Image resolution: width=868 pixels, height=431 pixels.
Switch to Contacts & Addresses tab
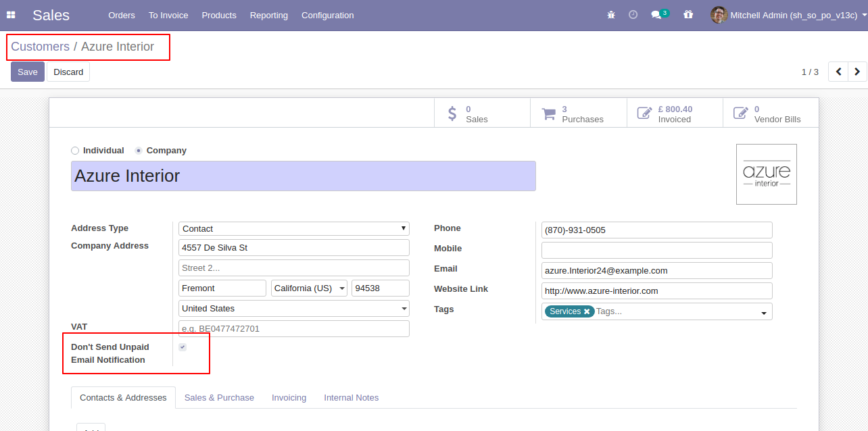[x=123, y=398]
